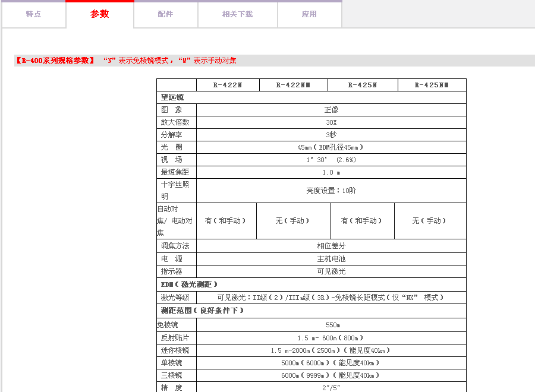Select the R-425NM column header
535x392 pixels.
tap(432, 85)
